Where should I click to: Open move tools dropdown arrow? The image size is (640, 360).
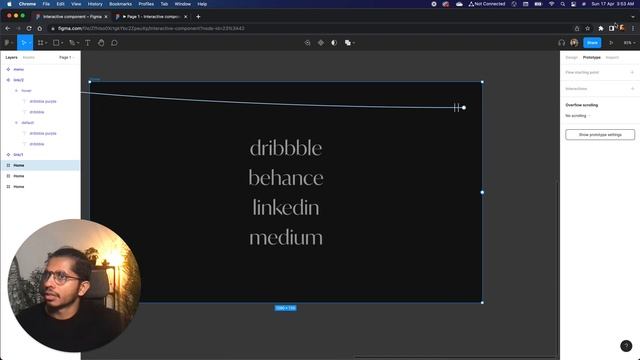pos(30,43)
